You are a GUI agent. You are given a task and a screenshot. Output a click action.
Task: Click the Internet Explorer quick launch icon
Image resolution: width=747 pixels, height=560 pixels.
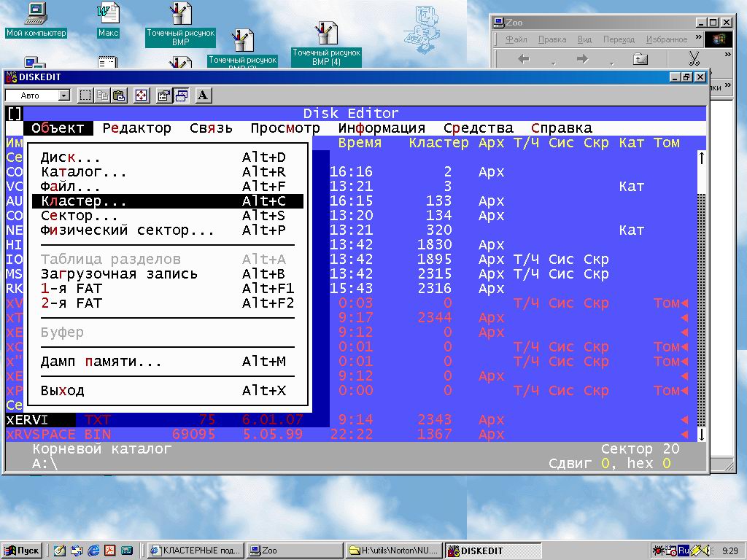pyautogui.click(x=93, y=551)
